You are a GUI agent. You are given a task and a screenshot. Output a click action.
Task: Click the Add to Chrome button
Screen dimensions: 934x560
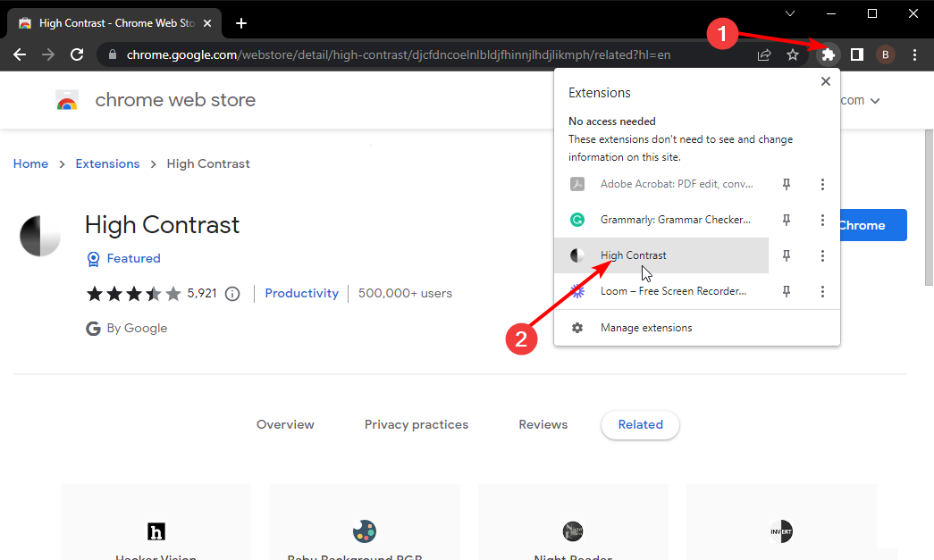point(872,225)
